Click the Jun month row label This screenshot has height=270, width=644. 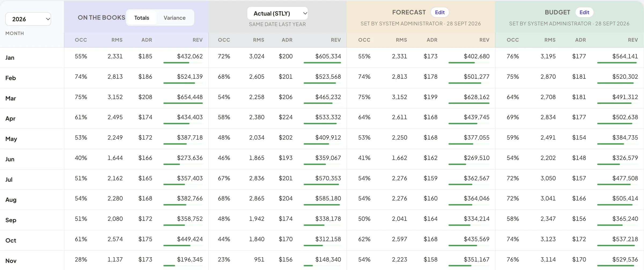tap(10, 159)
